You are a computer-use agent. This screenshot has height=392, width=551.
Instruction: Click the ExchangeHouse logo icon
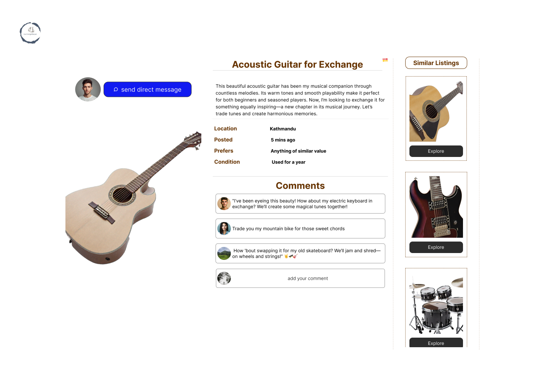(x=30, y=33)
